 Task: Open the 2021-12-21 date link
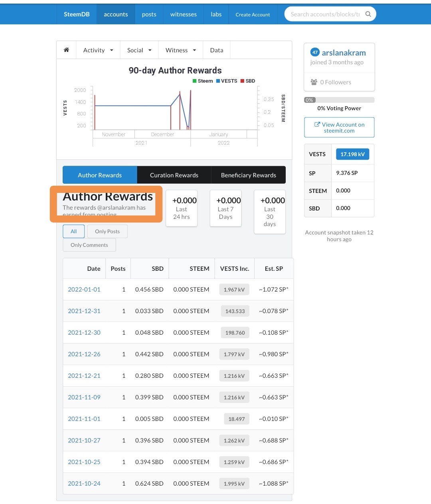click(x=84, y=375)
